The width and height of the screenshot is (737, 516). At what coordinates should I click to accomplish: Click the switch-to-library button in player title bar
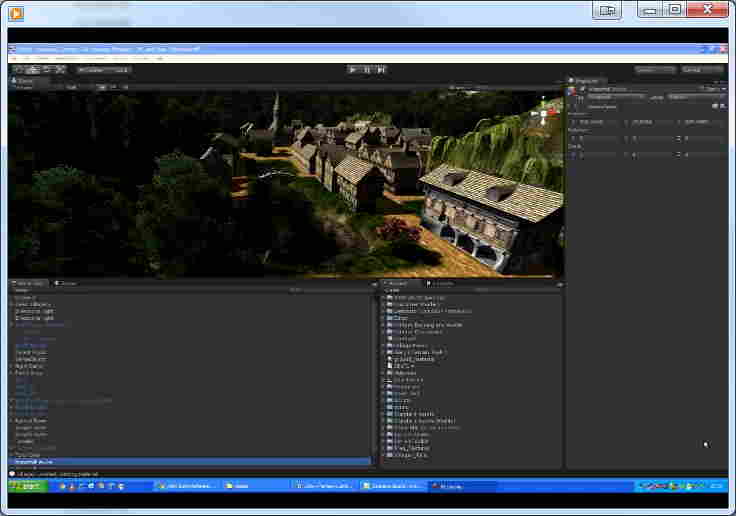(607, 10)
